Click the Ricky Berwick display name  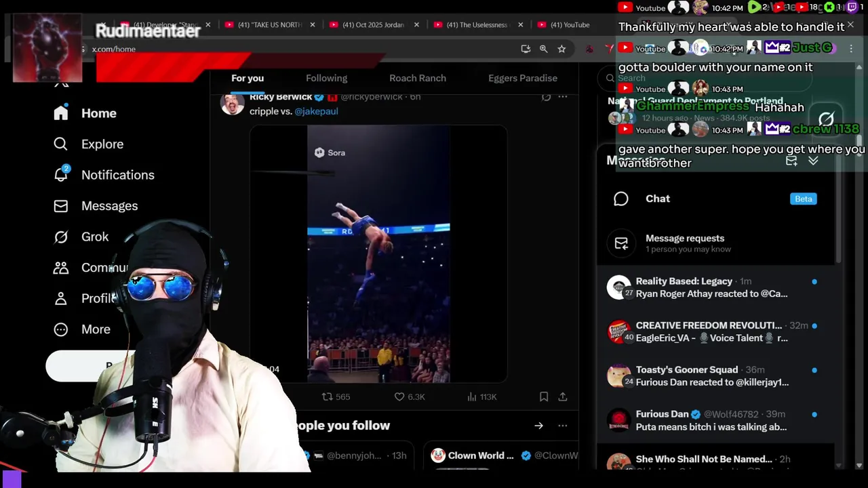281,97
